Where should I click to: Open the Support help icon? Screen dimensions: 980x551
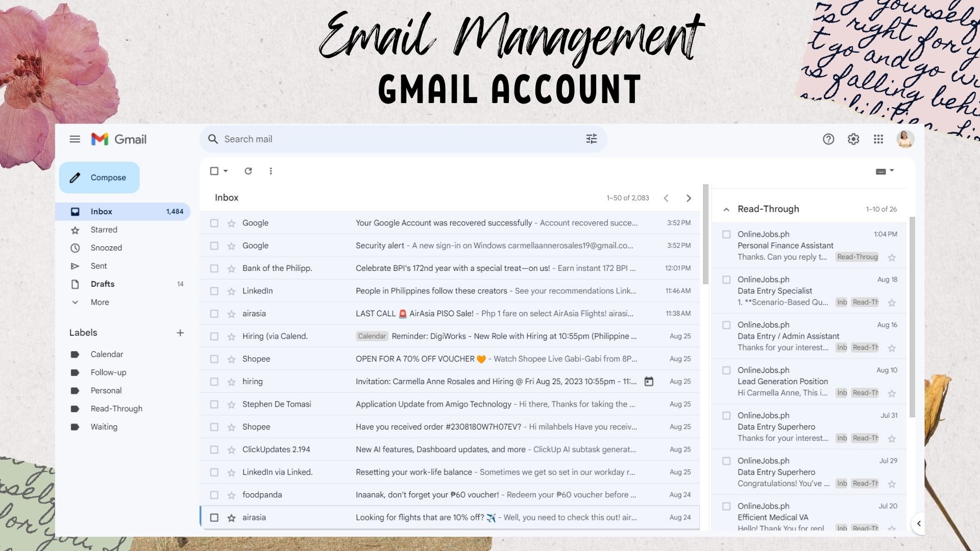click(828, 139)
